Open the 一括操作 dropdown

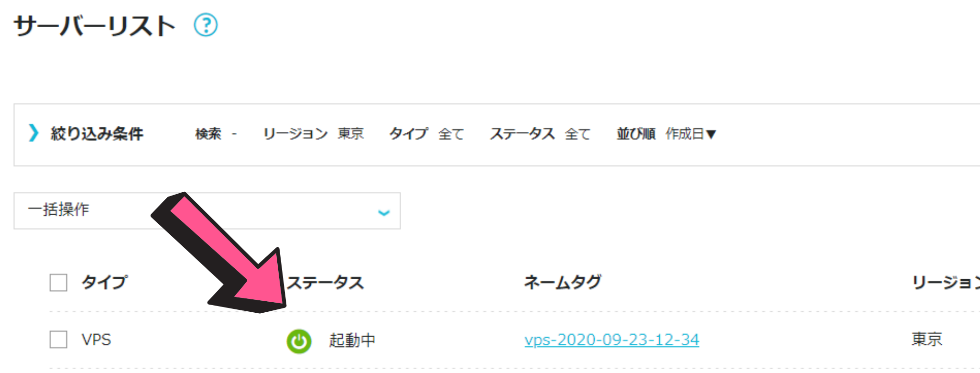(x=207, y=211)
